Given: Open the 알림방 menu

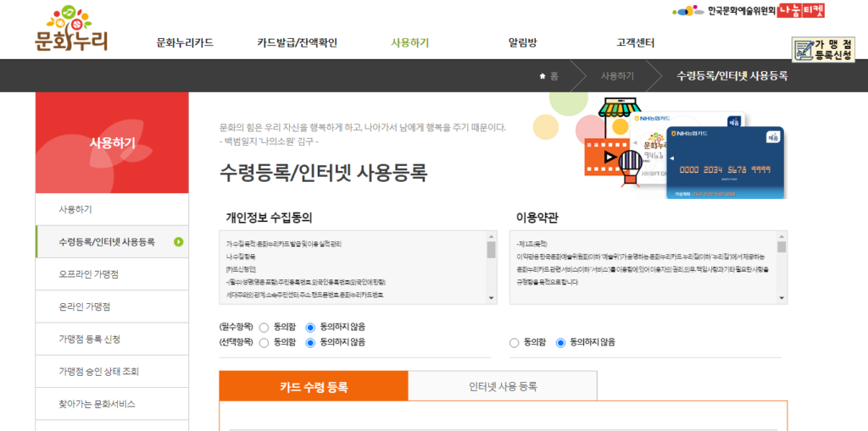Looking at the screenshot, I should [x=522, y=42].
